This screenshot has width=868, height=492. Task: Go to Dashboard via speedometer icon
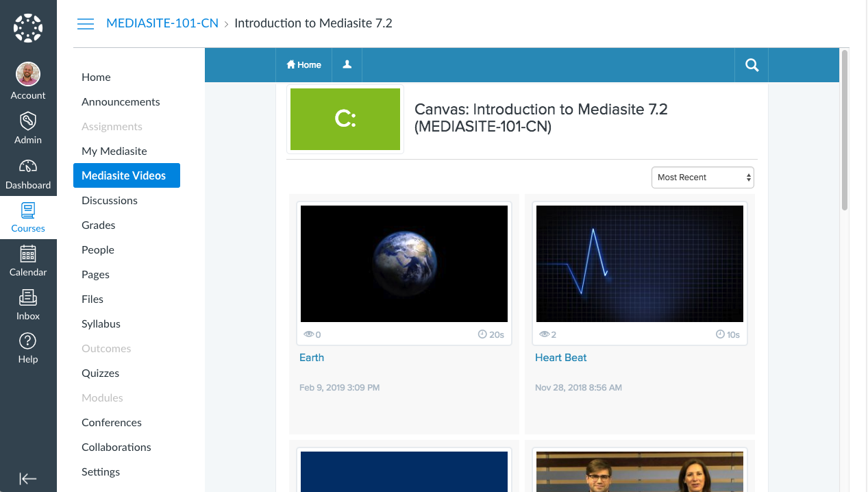pyautogui.click(x=28, y=167)
